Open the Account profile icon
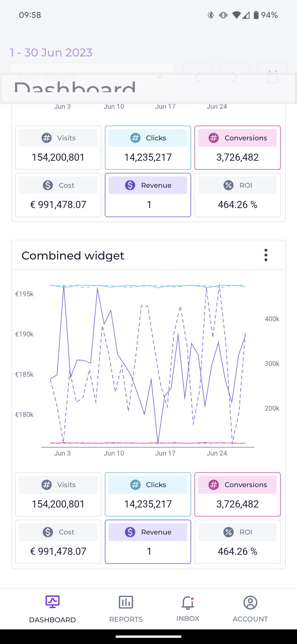Viewport: 297px width, 644px height. tap(250, 603)
